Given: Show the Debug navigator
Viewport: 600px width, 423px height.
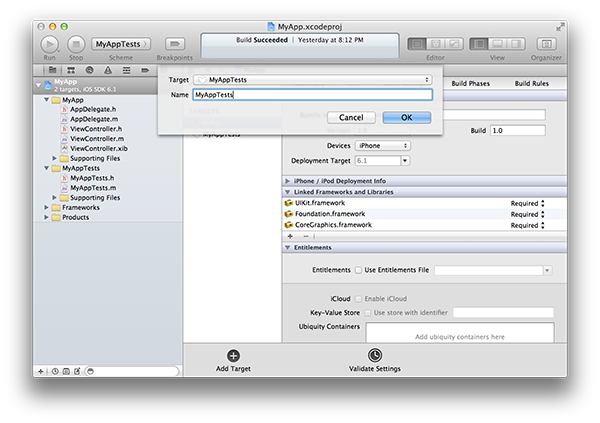Looking at the screenshot, I should click(x=127, y=70).
